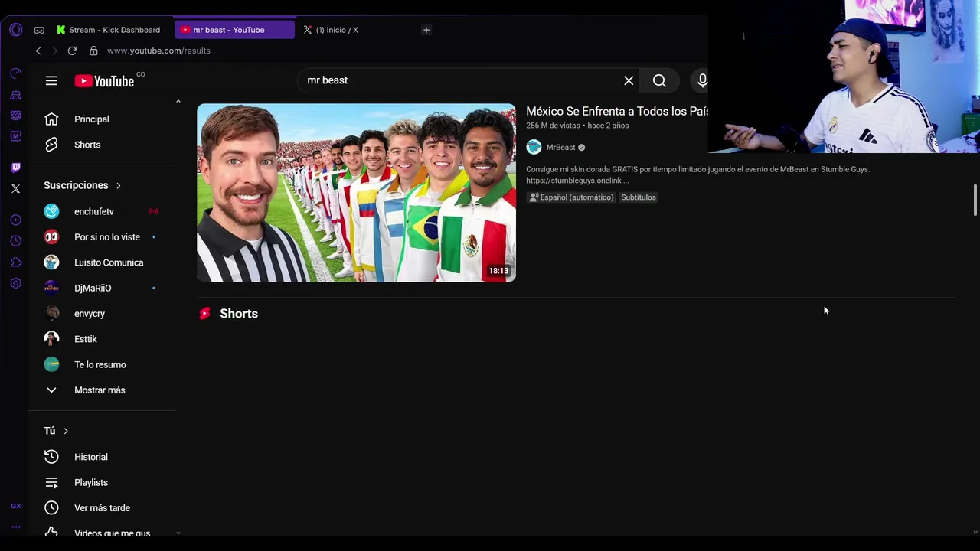Open video title México Se Enfrenta a Todos
This screenshot has height=551, width=980.
[617, 112]
